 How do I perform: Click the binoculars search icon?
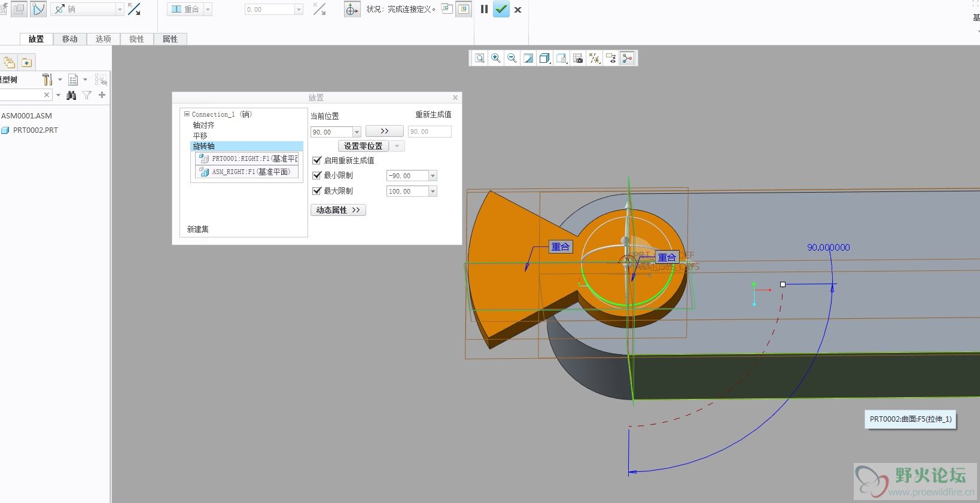point(72,95)
